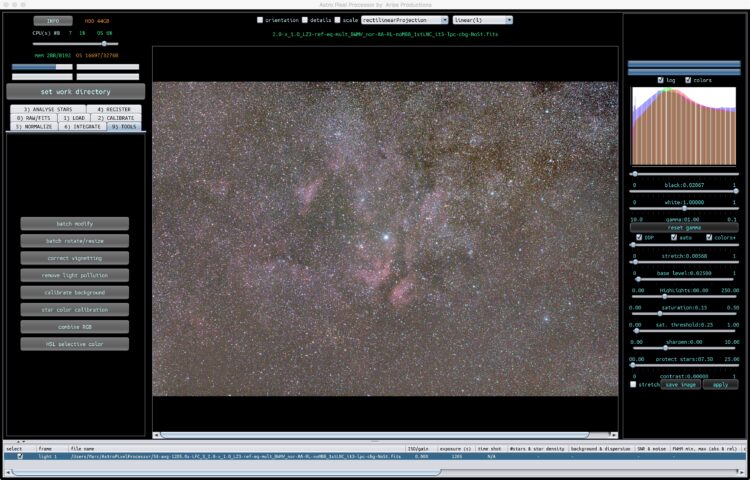Select the 9) TOOLS tab
The width and height of the screenshot is (750, 480).
pos(123,127)
